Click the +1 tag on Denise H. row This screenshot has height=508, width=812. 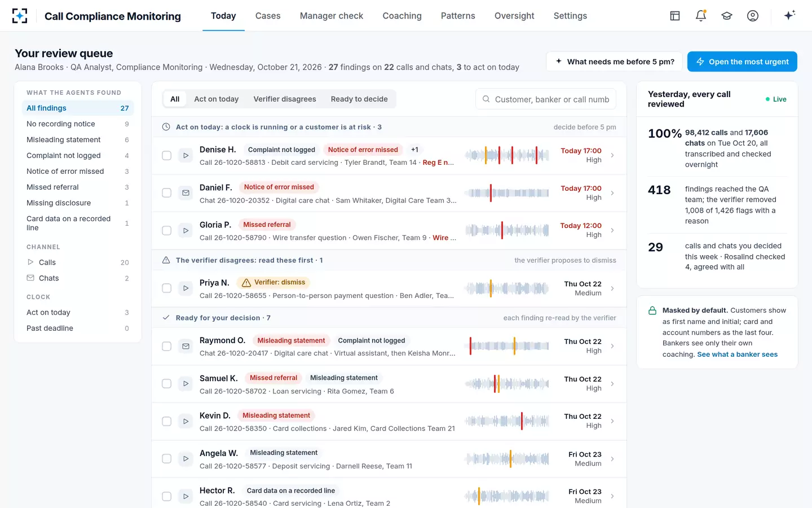click(x=414, y=150)
